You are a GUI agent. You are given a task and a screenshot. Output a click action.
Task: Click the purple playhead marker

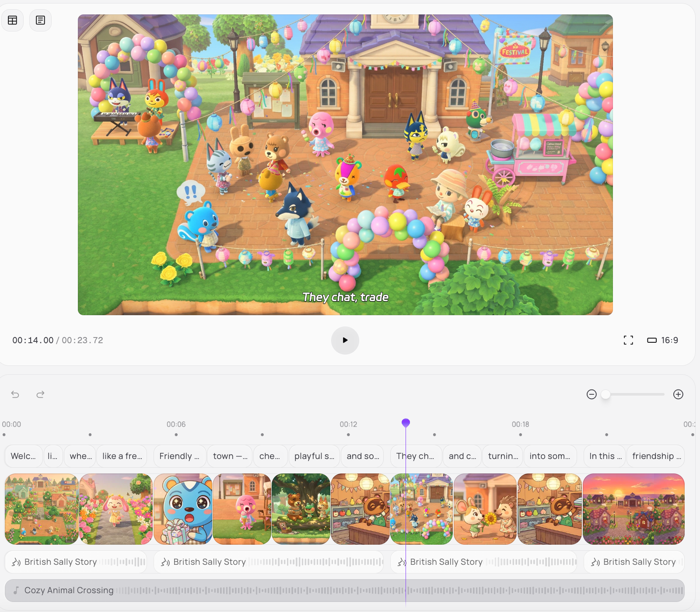406,423
